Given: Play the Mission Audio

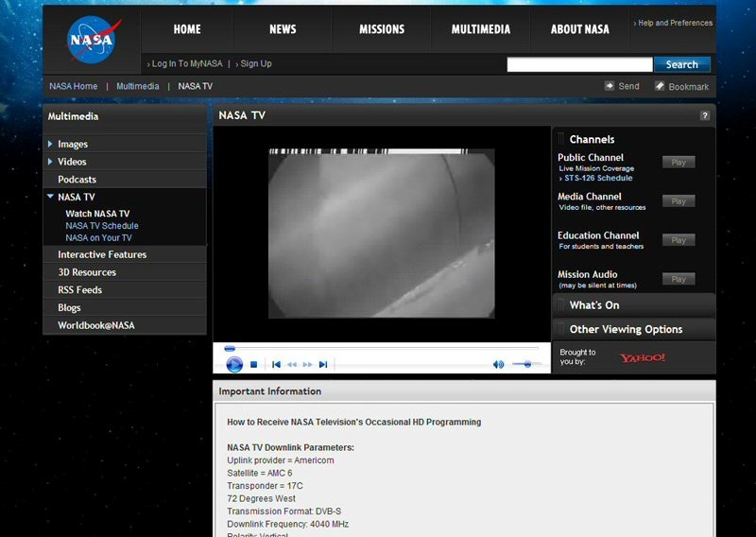Looking at the screenshot, I should coord(679,279).
